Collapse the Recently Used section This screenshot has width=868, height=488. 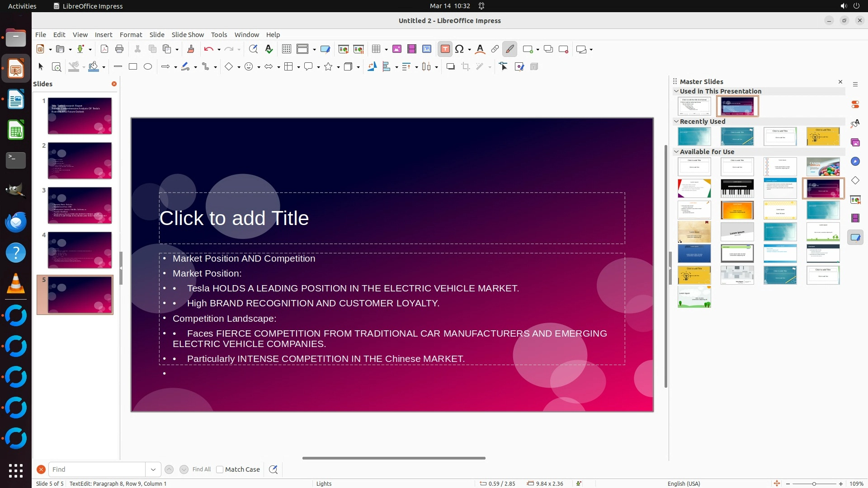click(x=676, y=122)
